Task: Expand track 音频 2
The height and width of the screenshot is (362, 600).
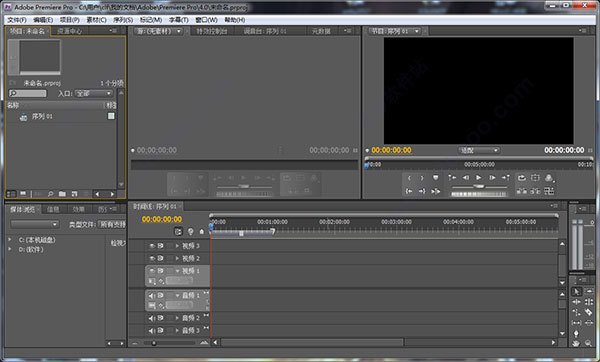Action: pyautogui.click(x=177, y=318)
